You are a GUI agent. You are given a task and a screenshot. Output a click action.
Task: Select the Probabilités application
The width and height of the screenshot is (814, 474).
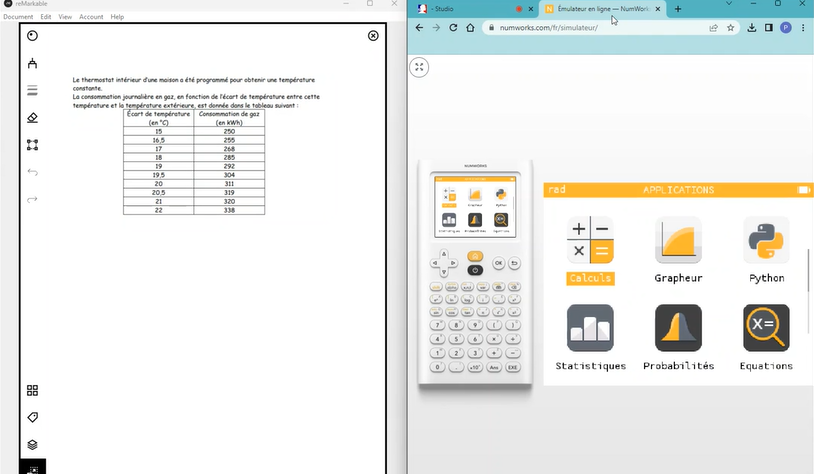pyautogui.click(x=678, y=329)
